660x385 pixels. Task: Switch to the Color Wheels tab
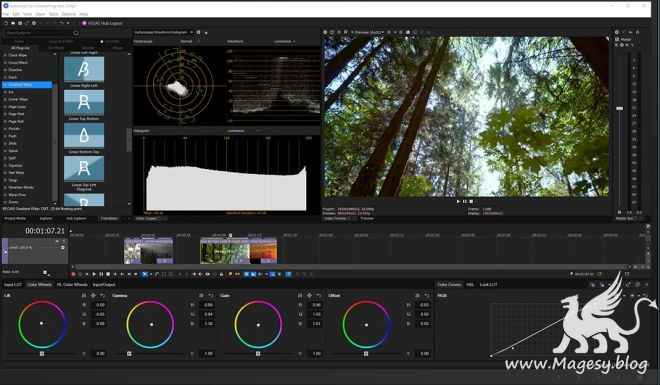40,285
